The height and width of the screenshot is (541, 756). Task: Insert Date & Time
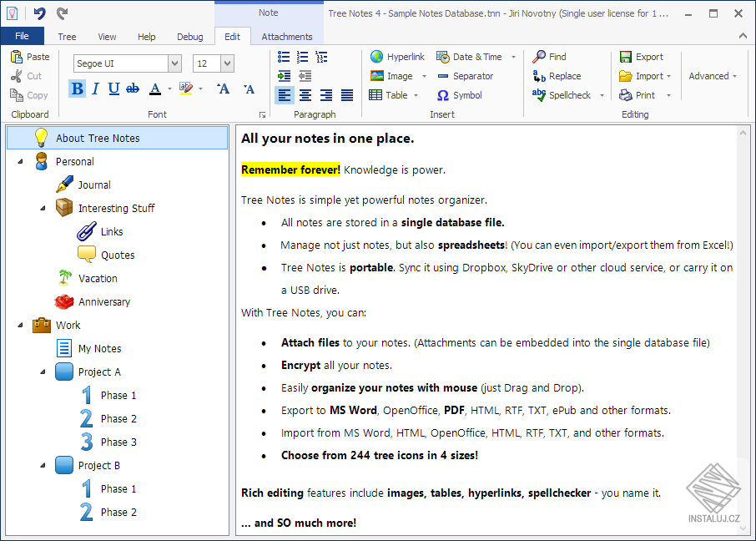click(469, 57)
